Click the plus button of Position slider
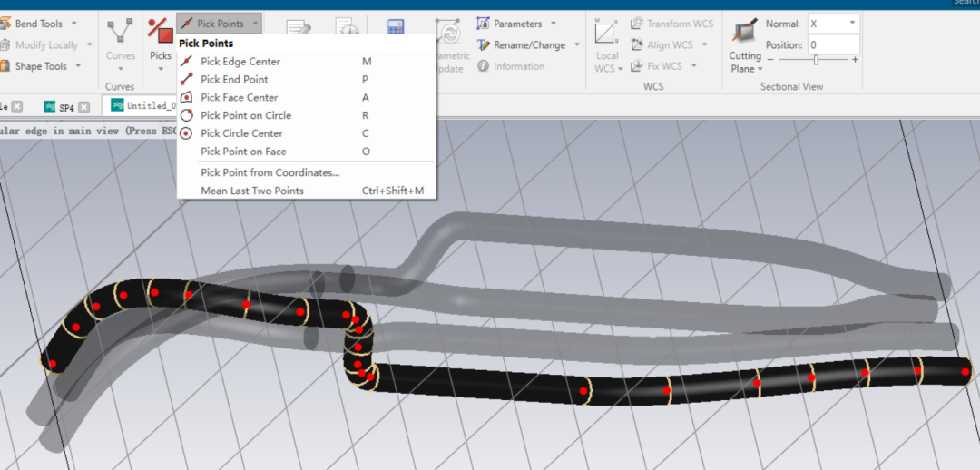This screenshot has height=470, width=980. point(855,59)
